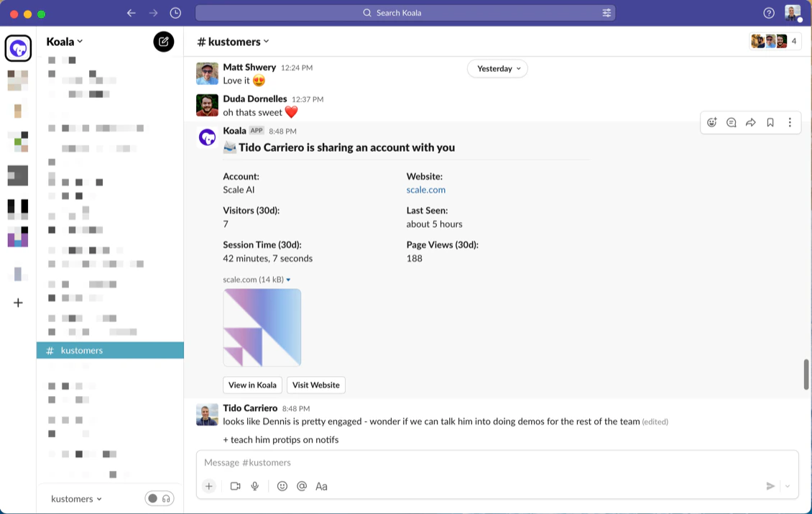Click '+ teach him protips on notifs'
Image resolution: width=812 pixels, height=514 pixels.
(x=281, y=439)
